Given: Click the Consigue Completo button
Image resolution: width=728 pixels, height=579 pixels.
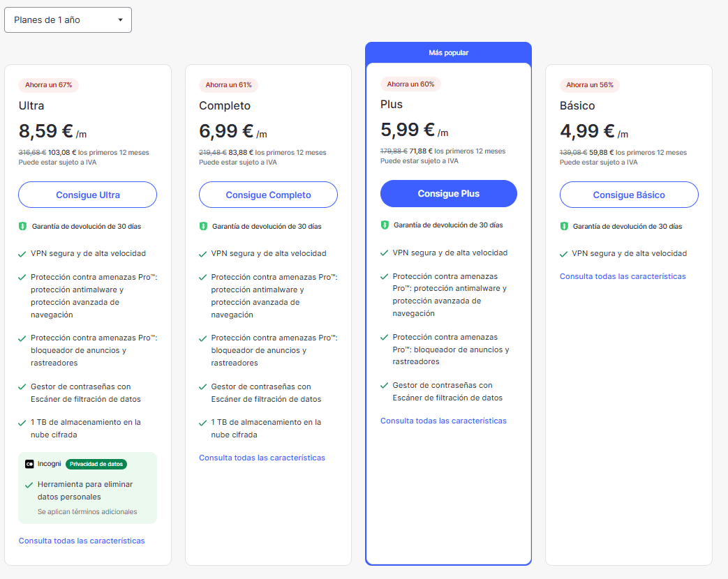Looking at the screenshot, I should (268, 195).
